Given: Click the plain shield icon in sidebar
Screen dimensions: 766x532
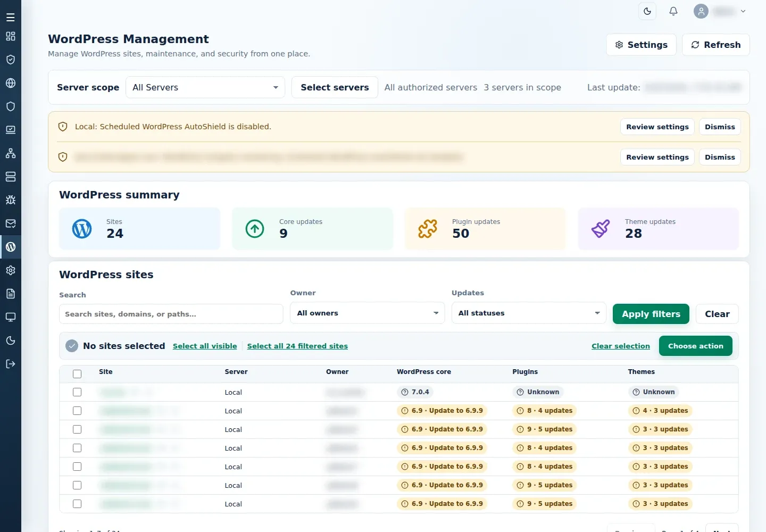Looking at the screenshot, I should point(11,106).
